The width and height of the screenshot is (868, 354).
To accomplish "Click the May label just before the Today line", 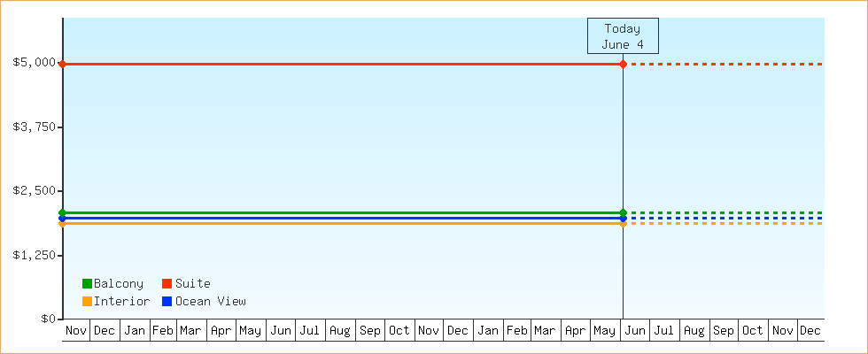I will [x=604, y=330].
